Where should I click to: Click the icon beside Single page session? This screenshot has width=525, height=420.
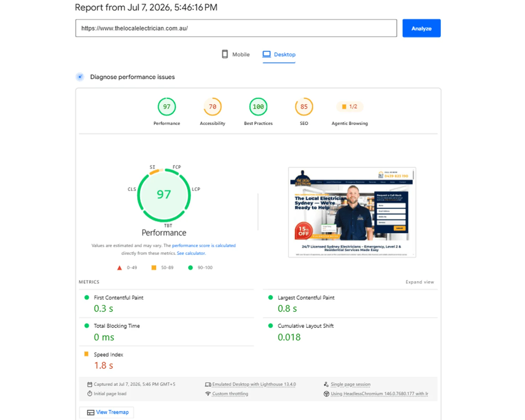pos(326,384)
